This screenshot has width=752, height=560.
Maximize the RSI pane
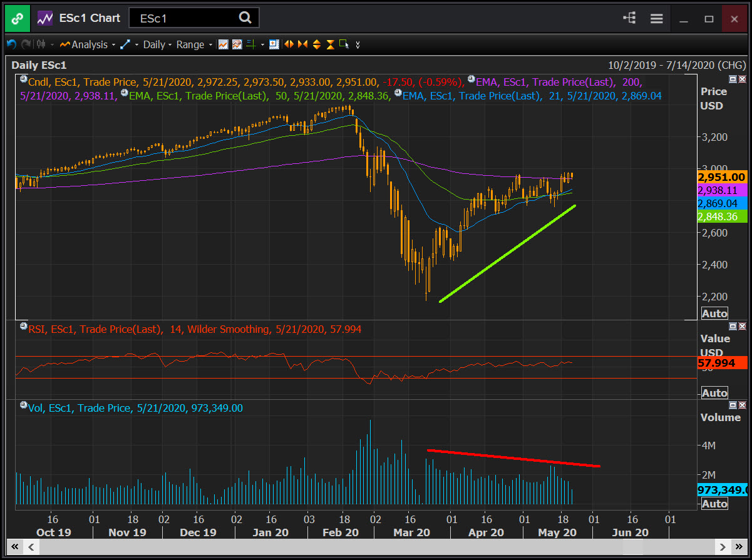coord(733,327)
